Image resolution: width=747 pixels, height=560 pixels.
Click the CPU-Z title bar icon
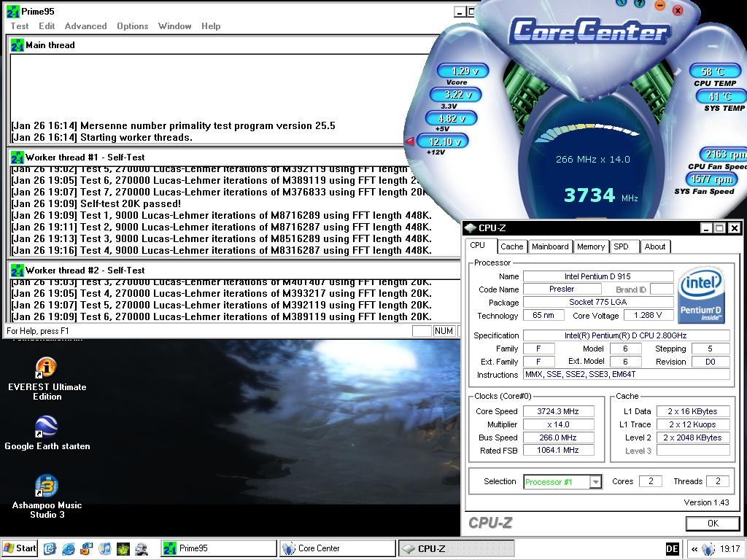pyautogui.click(x=471, y=228)
